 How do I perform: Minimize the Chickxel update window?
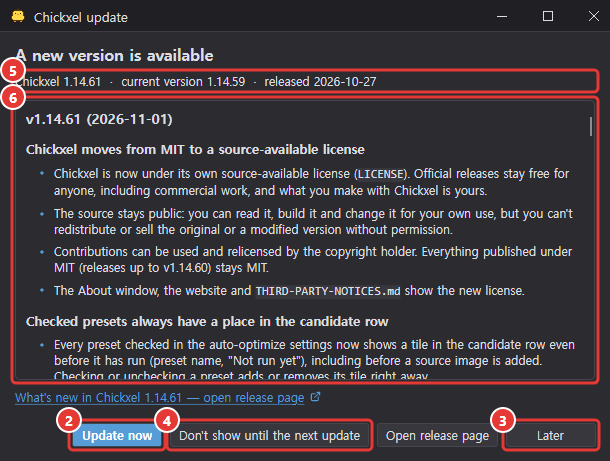502,16
